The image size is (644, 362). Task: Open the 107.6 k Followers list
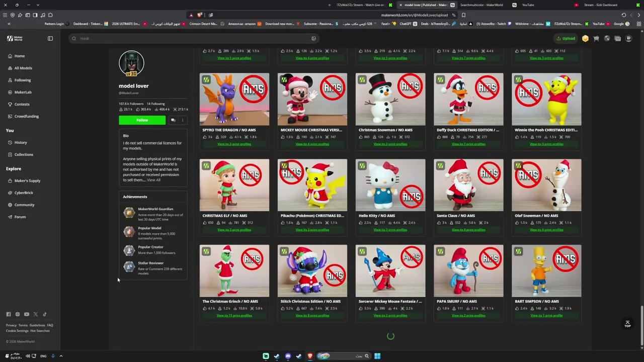[131, 104]
